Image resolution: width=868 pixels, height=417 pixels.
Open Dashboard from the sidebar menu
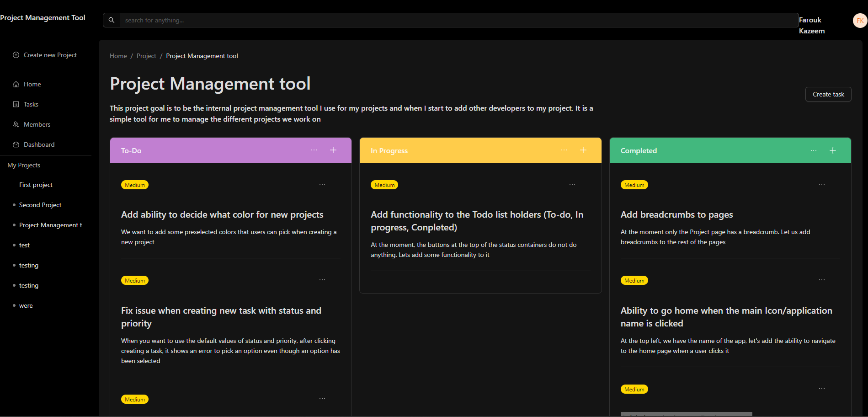coord(39,144)
